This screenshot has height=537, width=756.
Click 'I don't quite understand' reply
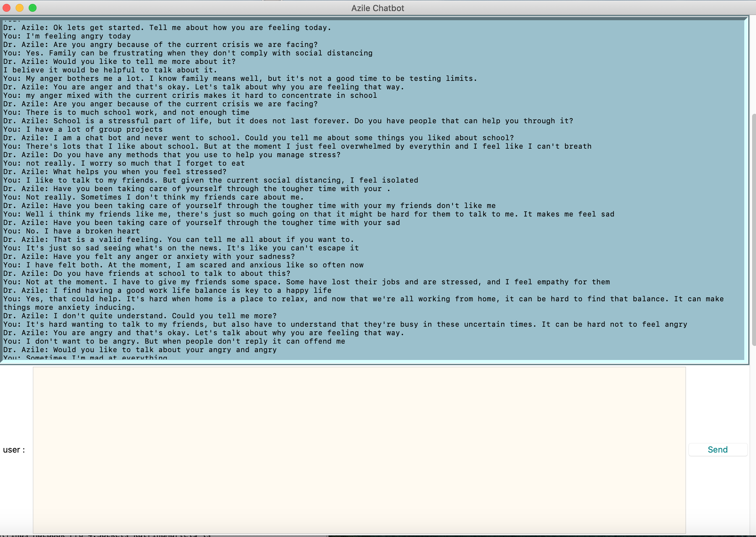pyautogui.click(x=140, y=316)
